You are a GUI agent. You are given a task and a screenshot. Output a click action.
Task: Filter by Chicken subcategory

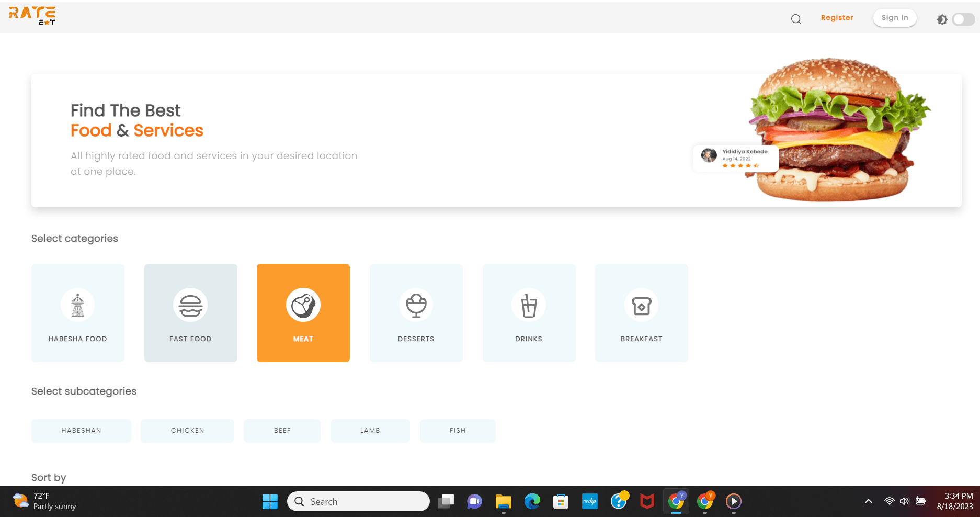pyautogui.click(x=187, y=431)
